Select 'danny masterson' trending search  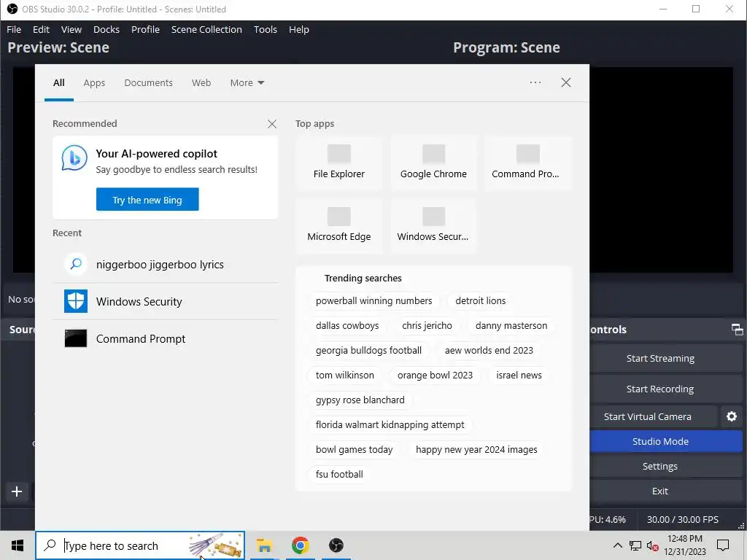point(511,326)
